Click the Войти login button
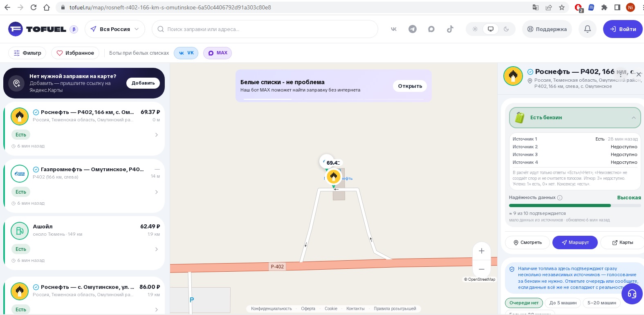The image size is (644, 315). [x=623, y=29]
